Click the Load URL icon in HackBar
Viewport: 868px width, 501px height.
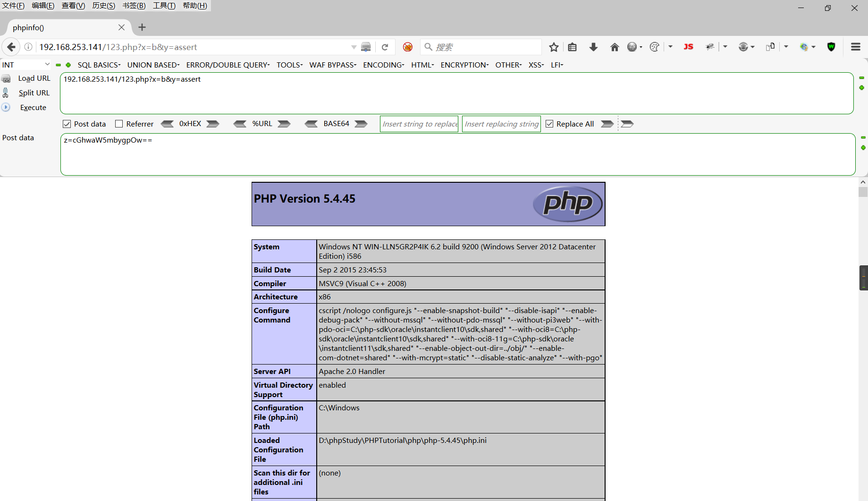click(x=6, y=78)
